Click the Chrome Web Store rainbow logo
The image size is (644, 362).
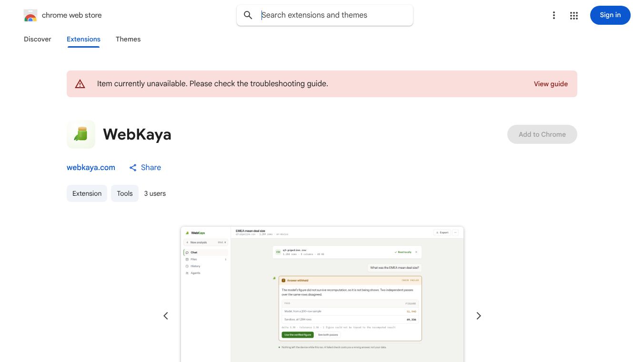(30, 15)
